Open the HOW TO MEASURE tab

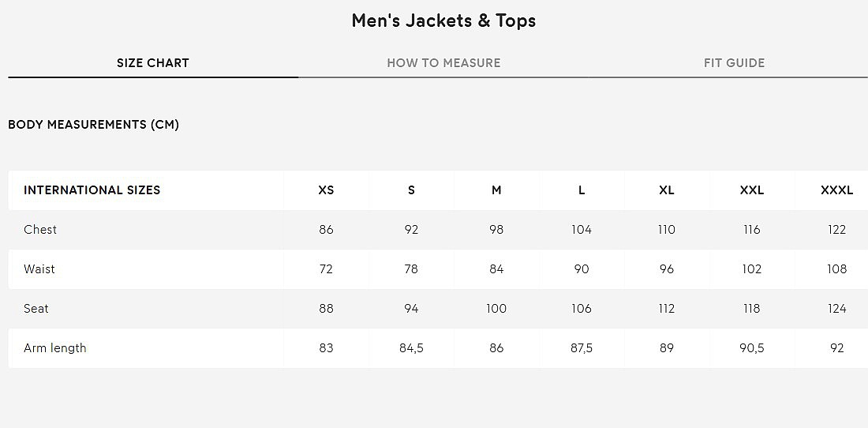click(x=443, y=63)
